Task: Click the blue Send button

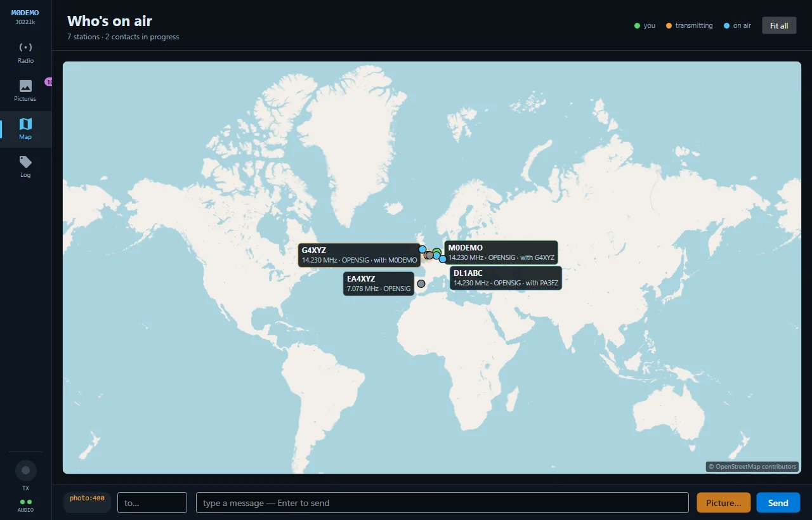Action: [x=778, y=503]
